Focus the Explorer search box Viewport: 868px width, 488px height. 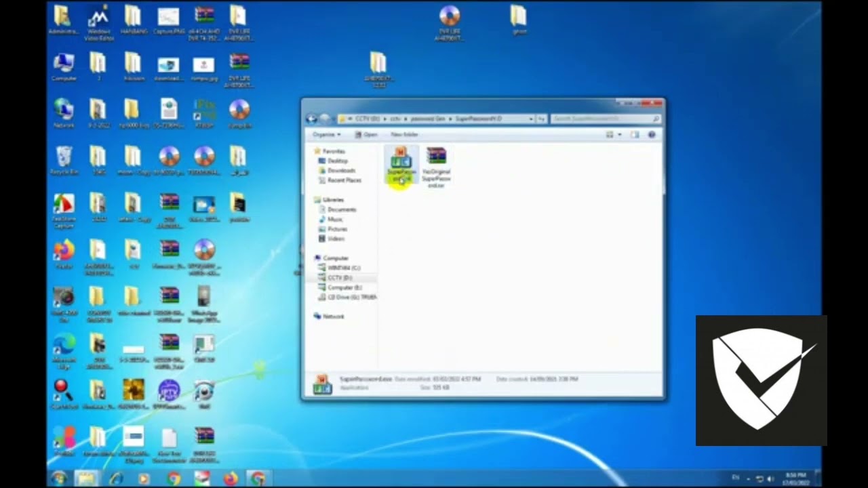605,119
